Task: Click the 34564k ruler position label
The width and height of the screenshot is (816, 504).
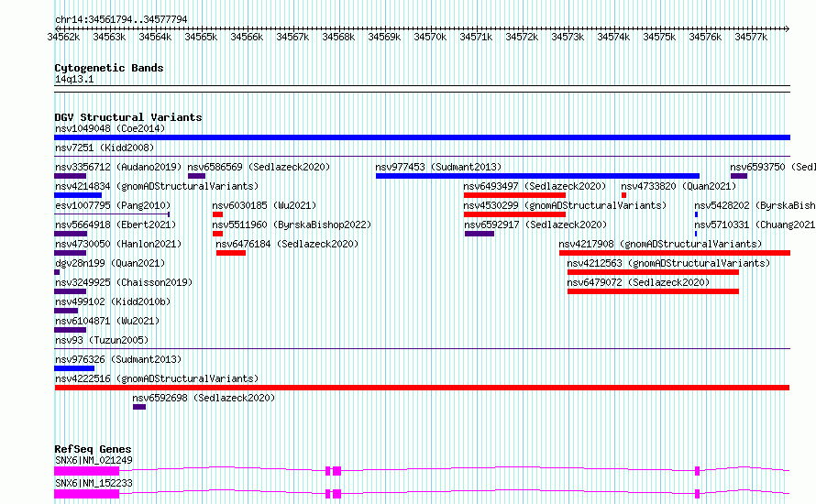Action: click(155, 37)
